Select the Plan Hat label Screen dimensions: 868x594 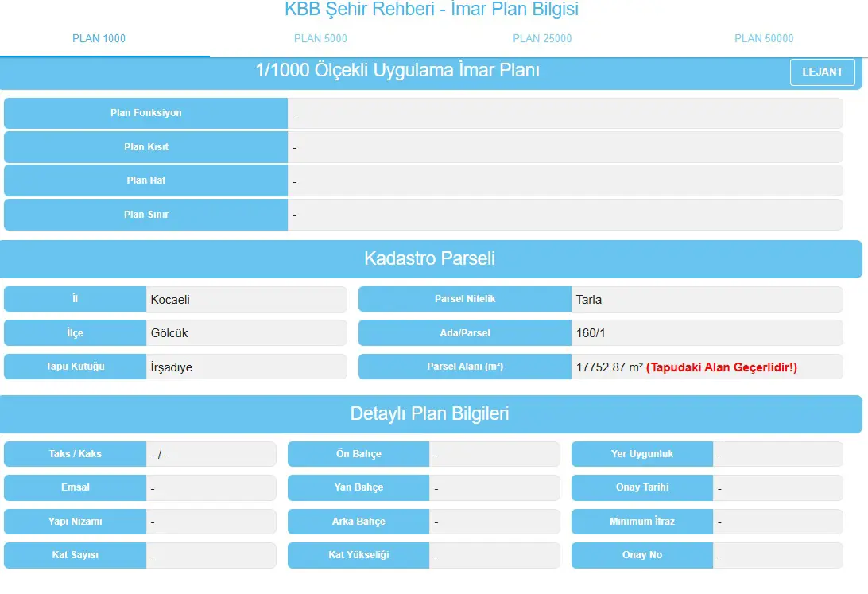point(145,181)
